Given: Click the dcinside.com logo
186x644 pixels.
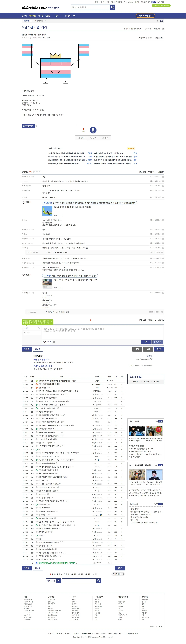Looking at the screenshot, I should 34,7.
